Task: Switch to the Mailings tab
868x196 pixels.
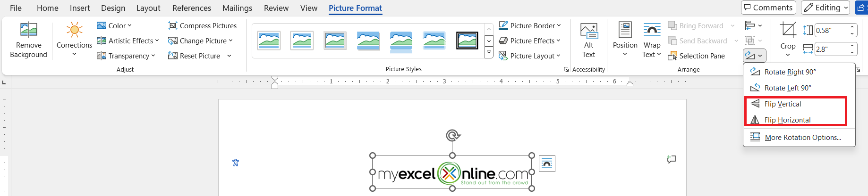Action: [x=237, y=8]
